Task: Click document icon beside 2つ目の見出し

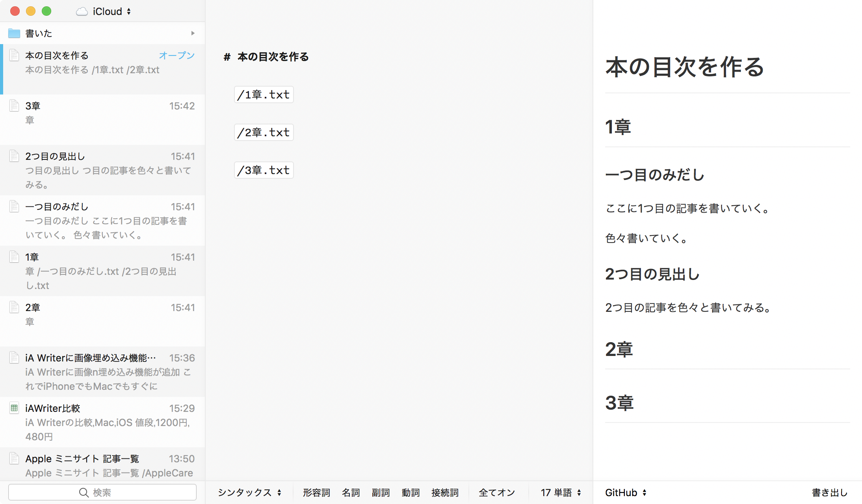Action: tap(14, 156)
